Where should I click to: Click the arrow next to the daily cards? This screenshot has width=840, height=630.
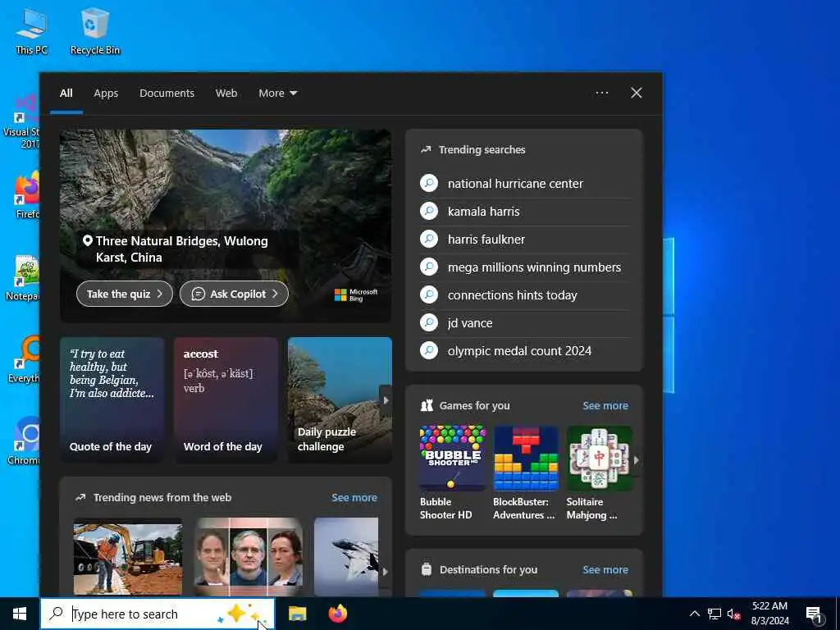[386, 400]
